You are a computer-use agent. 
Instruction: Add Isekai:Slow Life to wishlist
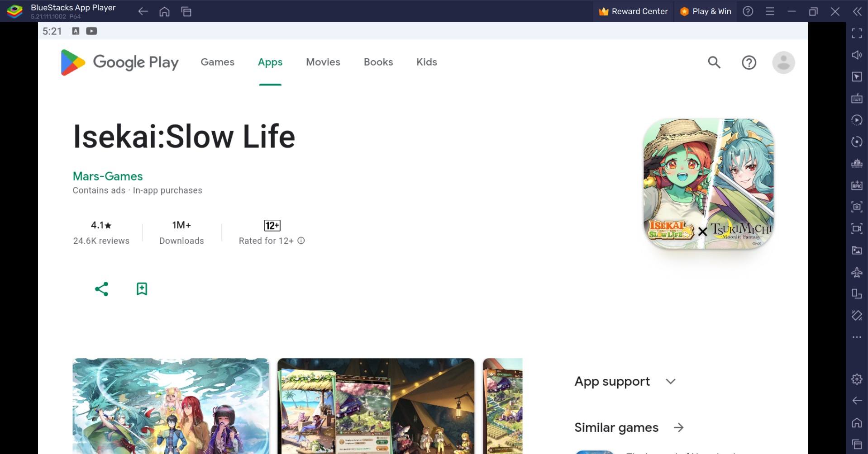142,289
